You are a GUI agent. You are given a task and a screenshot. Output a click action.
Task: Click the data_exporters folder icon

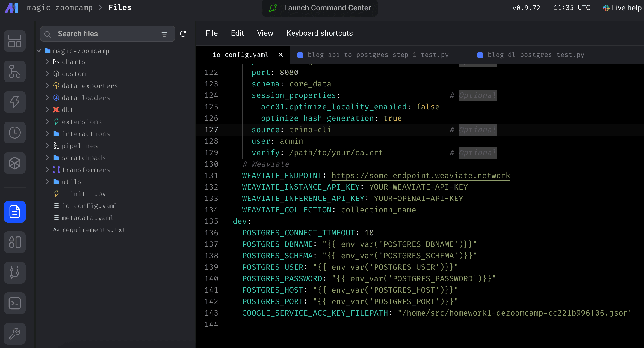point(56,86)
